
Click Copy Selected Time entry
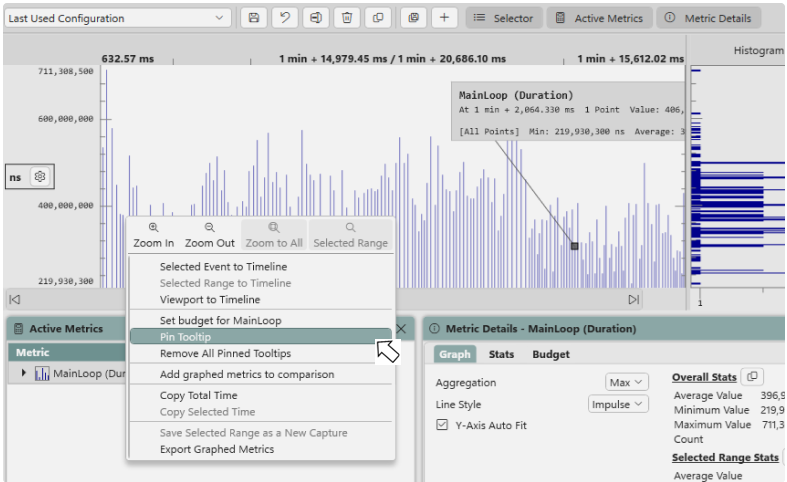coord(261,412)
